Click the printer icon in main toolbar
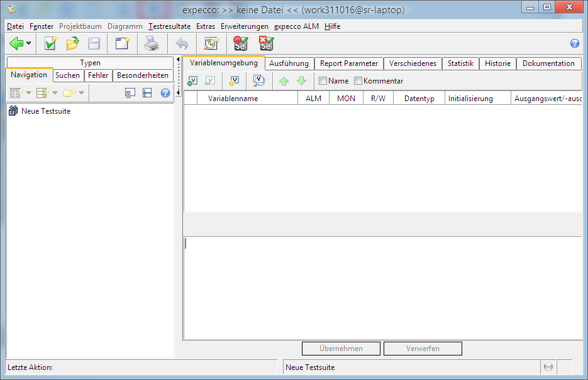 [x=152, y=43]
